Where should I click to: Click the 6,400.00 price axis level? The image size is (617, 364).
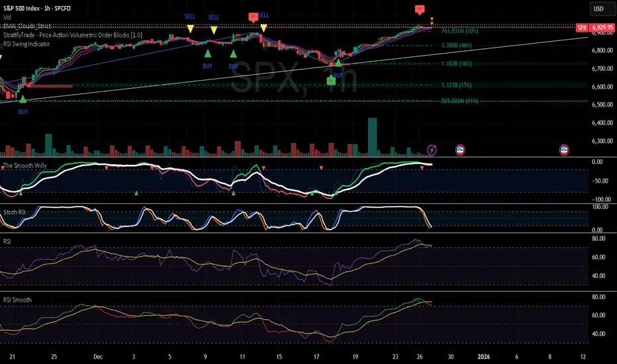(x=602, y=123)
